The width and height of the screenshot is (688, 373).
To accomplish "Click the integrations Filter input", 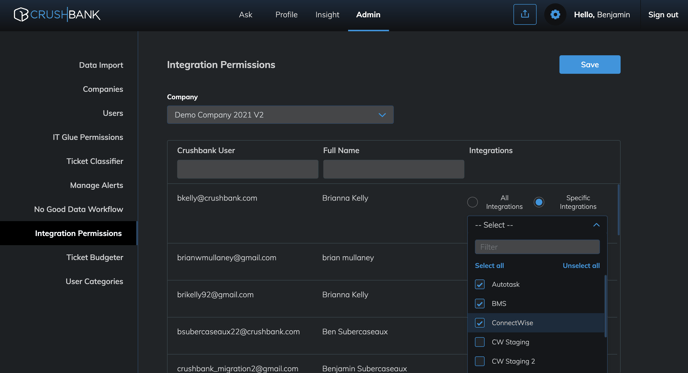I will coord(537,247).
